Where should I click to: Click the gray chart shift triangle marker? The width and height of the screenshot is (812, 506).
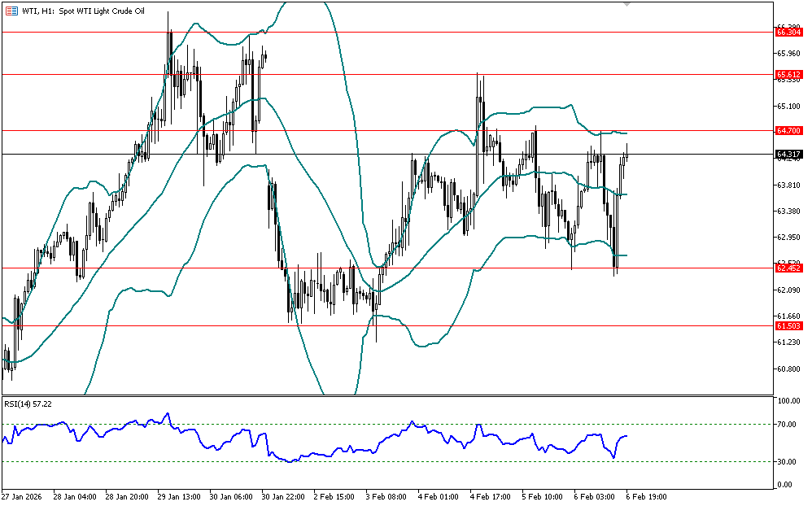click(x=626, y=5)
